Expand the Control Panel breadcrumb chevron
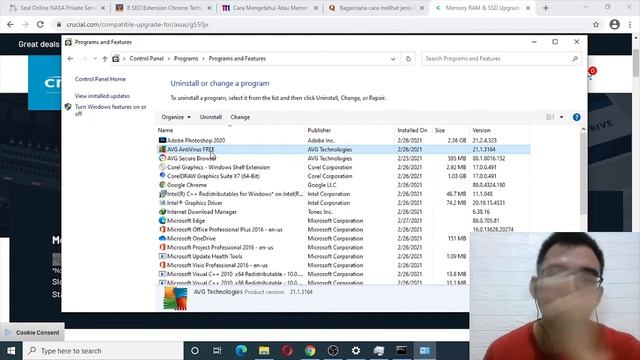Viewport: 640px width, 360px height. (169, 59)
